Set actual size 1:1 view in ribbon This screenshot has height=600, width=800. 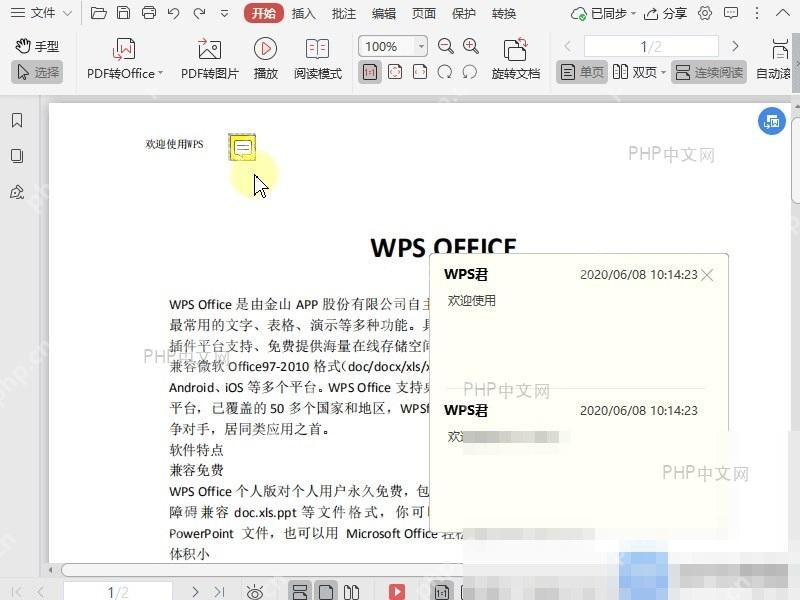point(369,72)
